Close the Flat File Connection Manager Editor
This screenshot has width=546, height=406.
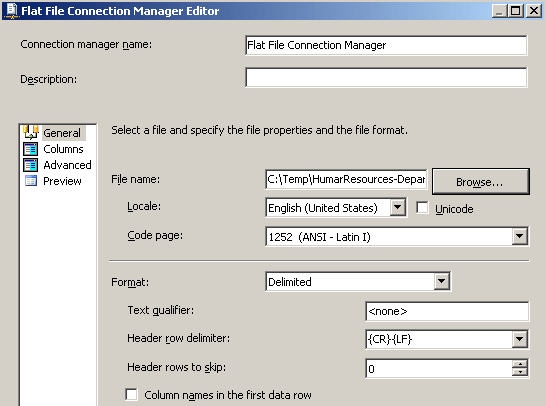click(x=534, y=11)
